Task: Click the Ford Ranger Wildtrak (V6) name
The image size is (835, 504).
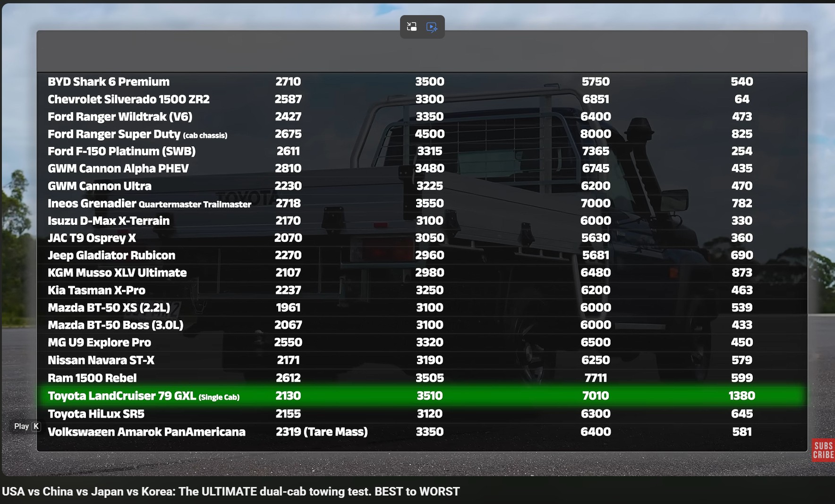Action: pos(120,117)
